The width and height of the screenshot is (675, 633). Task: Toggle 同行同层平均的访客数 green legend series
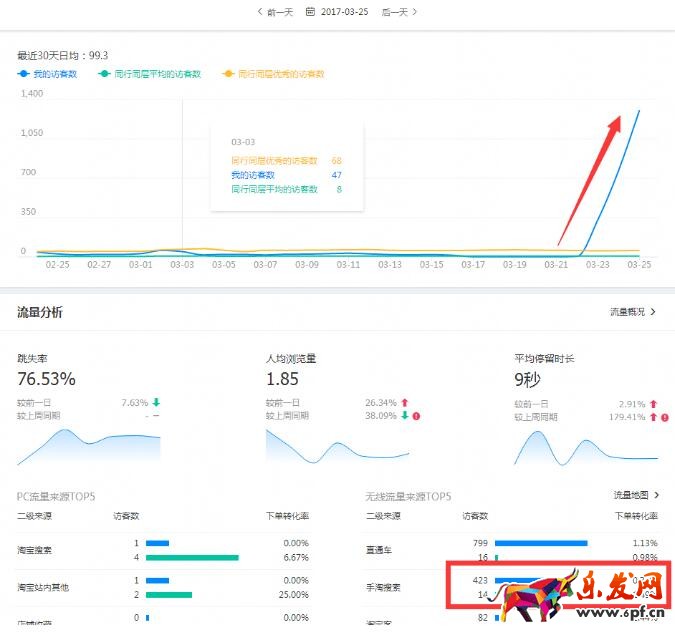point(149,74)
